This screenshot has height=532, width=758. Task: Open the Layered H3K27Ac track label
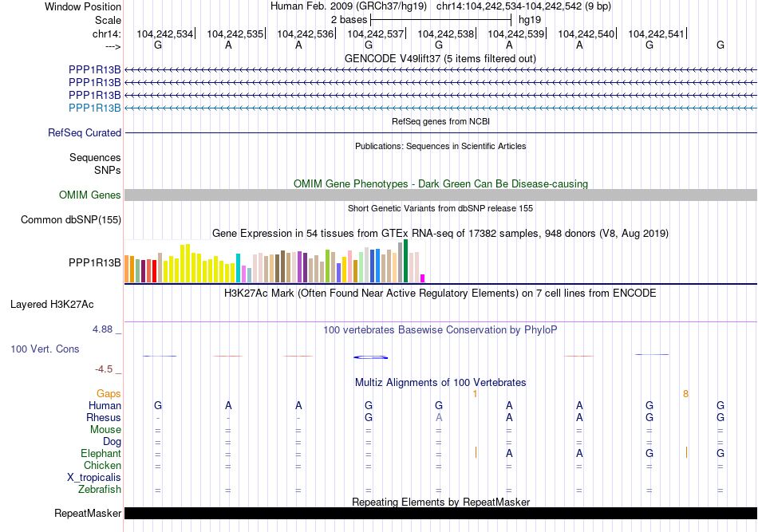click(52, 305)
